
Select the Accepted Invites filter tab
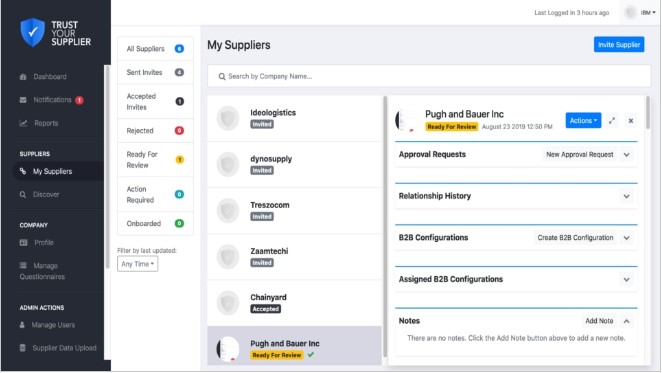[x=155, y=101]
